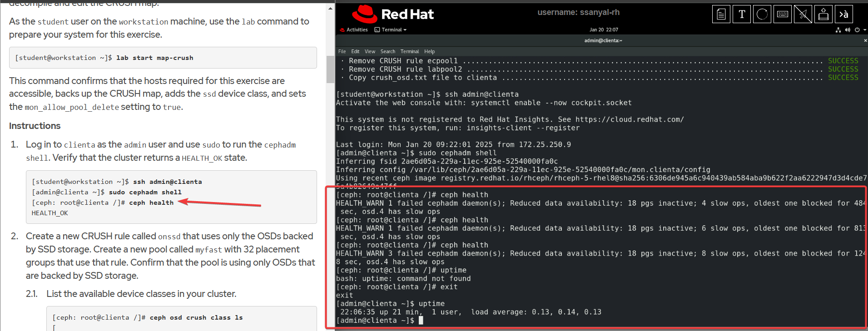Click the 'List the available device classes' step text

coord(141,294)
